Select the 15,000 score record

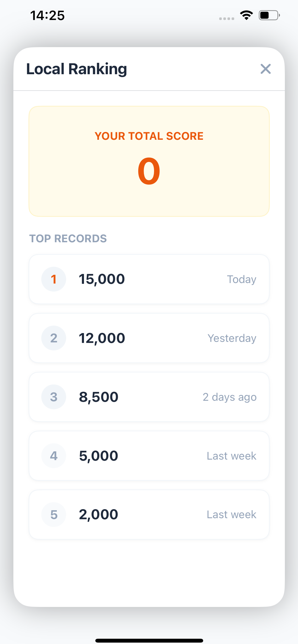pyautogui.click(x=149, y=279)
